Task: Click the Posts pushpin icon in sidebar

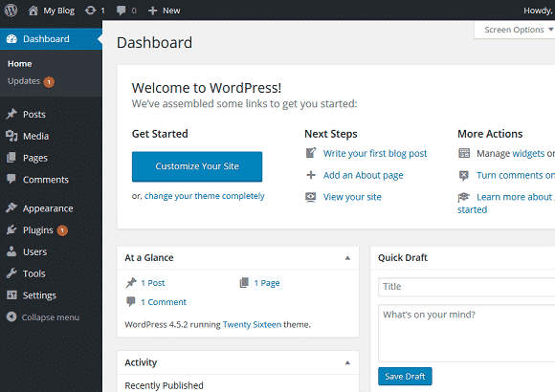Action: pyautogui.click(x=11, y=114)
